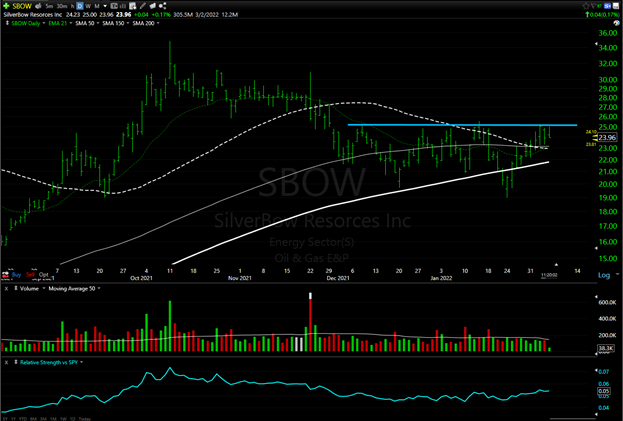Open the dropdown arrow beside Log
623x421 pixels.
coord(617,274)
